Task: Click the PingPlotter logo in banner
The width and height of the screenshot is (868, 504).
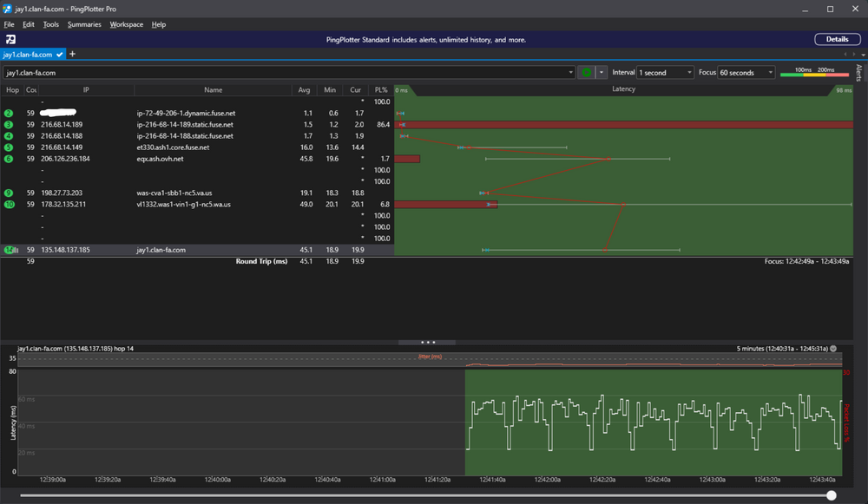Action: tap(10, 39)
